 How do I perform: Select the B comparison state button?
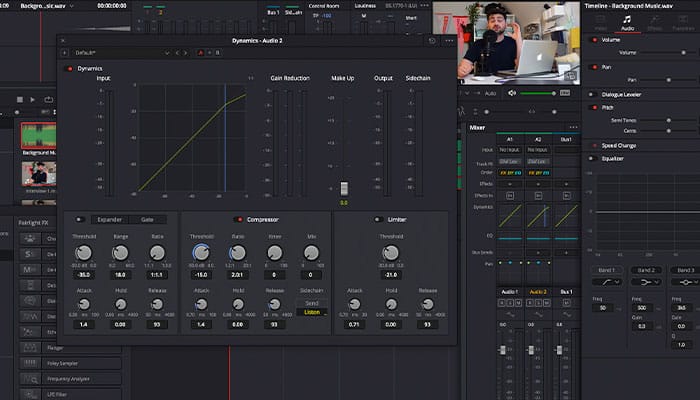218,53
